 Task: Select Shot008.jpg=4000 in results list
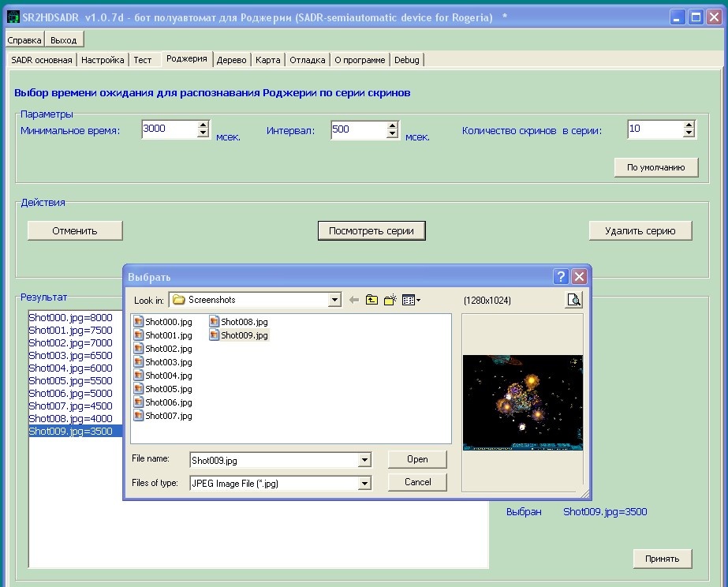tap(70, 418)
